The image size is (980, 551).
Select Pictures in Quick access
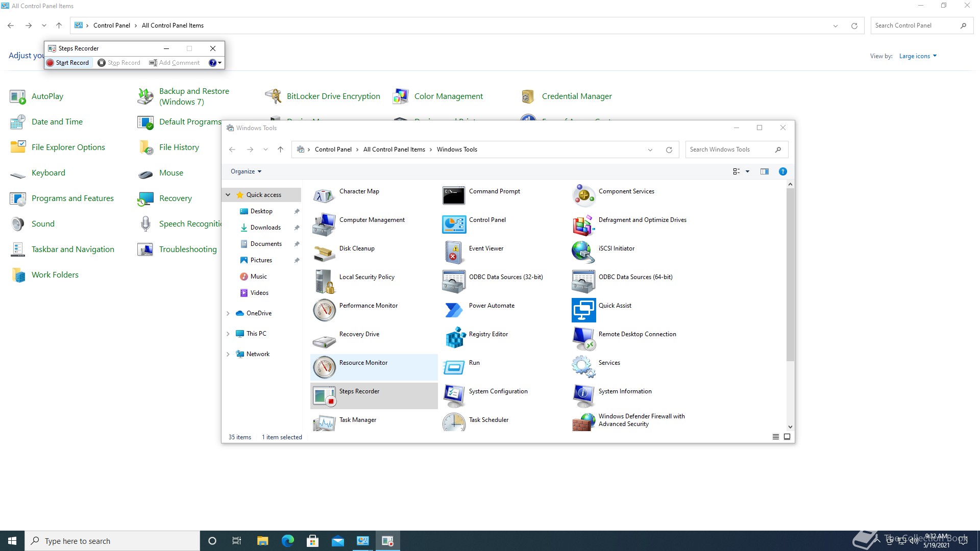coord(261,260)
